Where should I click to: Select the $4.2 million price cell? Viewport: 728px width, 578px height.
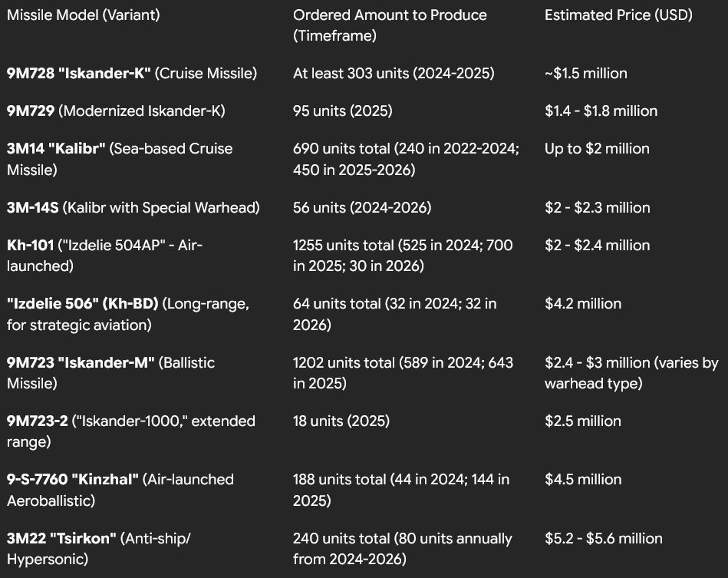point(583,303)
